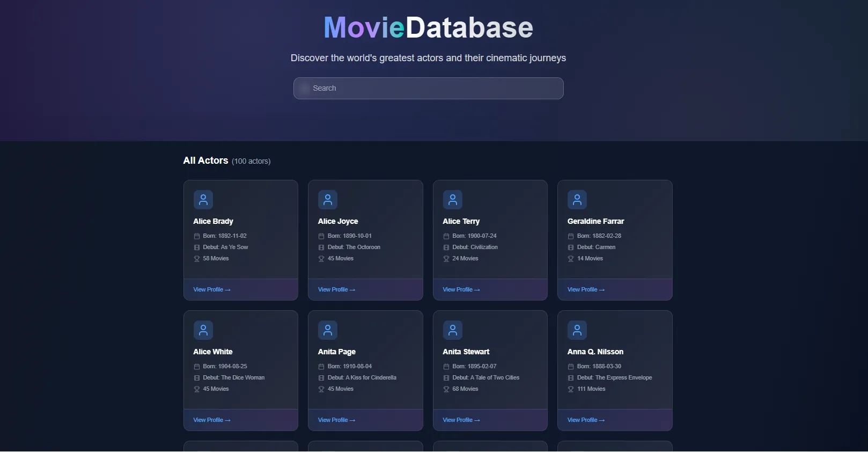Click the 45 Movies text under Alice Joyce

tap(341, 258)
